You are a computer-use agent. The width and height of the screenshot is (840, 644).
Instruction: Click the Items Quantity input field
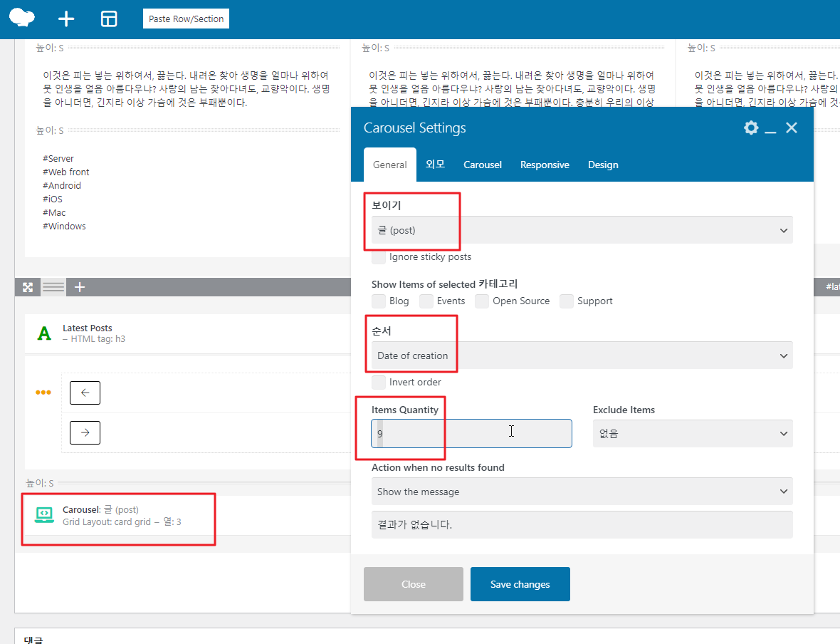pyautogui.click(x=471, y=433)
